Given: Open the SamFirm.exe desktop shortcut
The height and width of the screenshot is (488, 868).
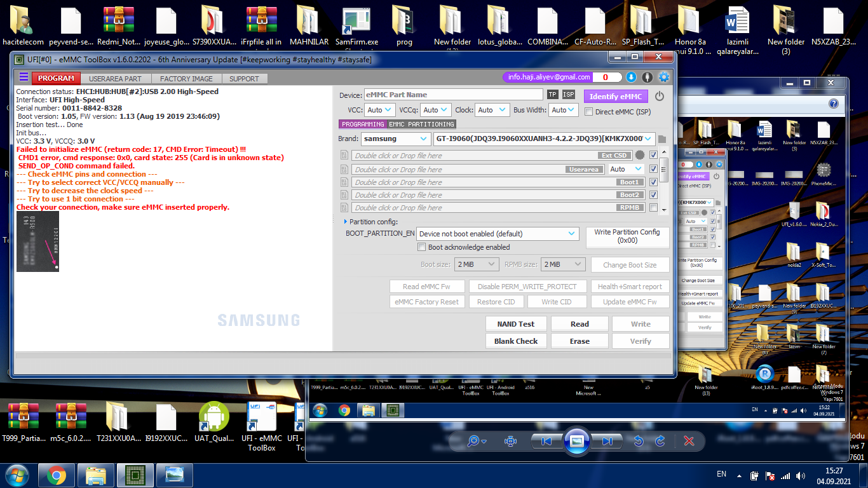Looking at the screenshot, I should coord(356,25).
